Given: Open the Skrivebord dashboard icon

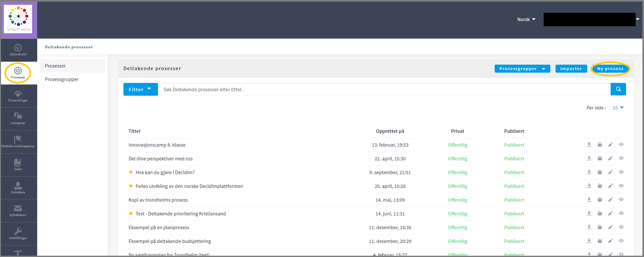Looking at the screenshot, I should [18, 48].
